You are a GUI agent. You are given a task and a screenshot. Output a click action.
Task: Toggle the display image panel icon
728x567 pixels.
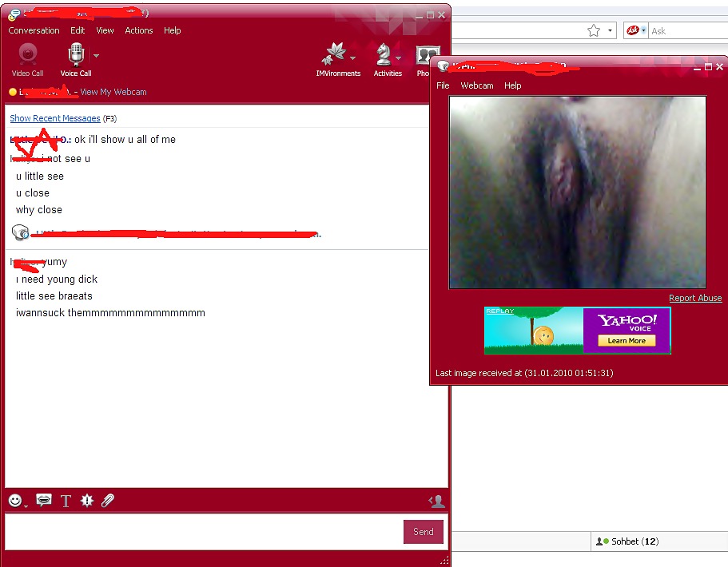pyautogui.click(x=436, y=501)
